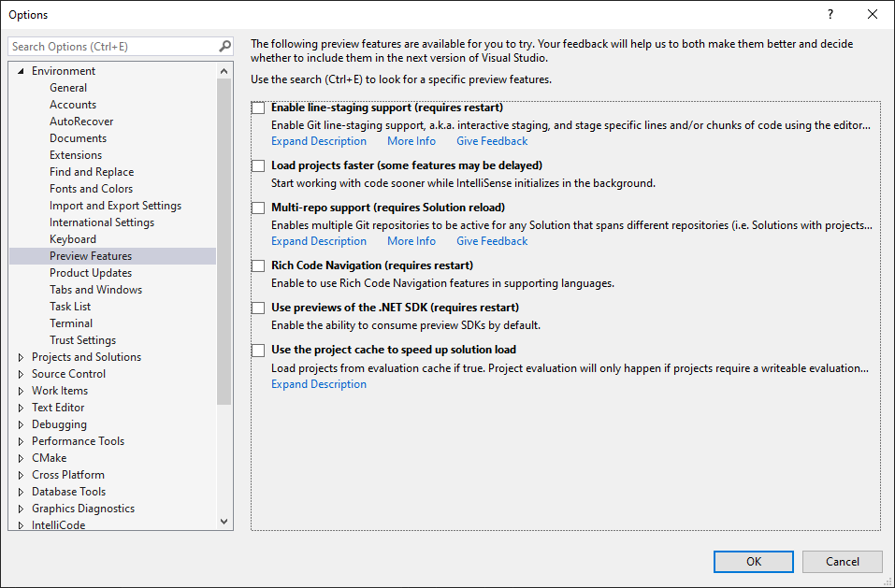Select the Source Control label
This screenshot has width=895, height=588.
point(68,374)
